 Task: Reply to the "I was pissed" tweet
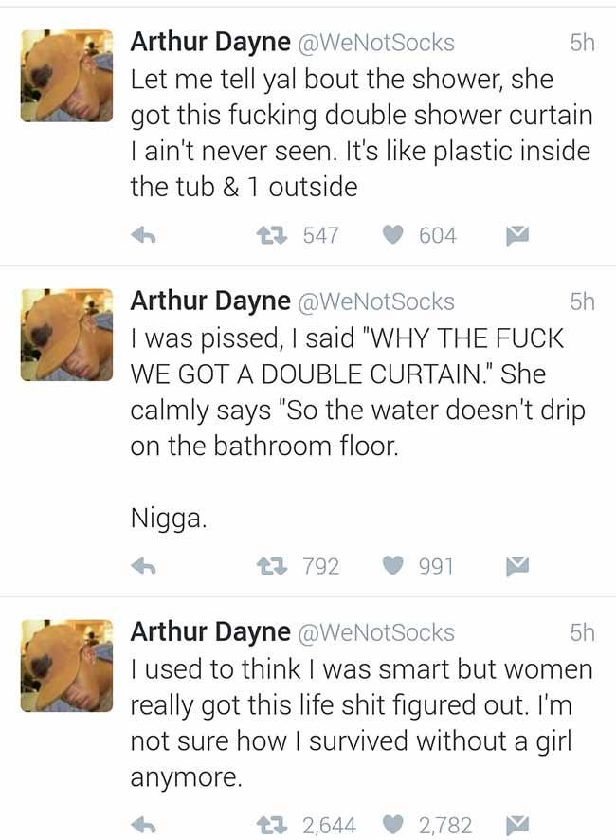pyautogui.click(x=143, y=565)
